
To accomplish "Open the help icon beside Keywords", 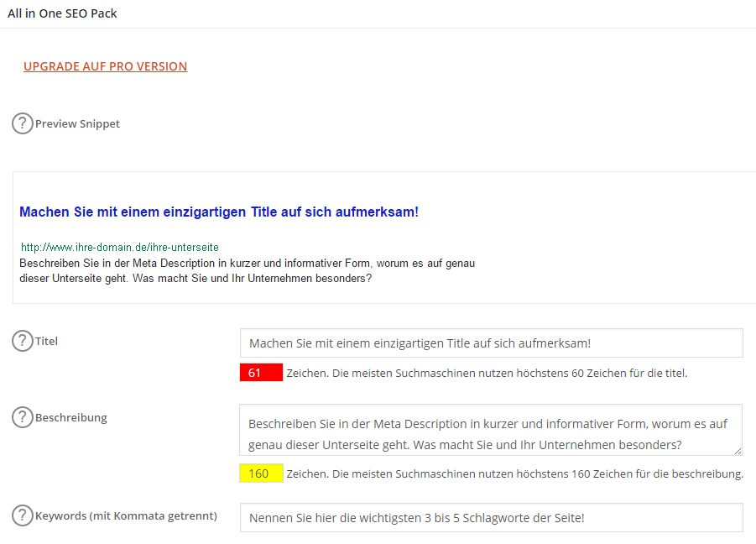I will coord(22,515).
